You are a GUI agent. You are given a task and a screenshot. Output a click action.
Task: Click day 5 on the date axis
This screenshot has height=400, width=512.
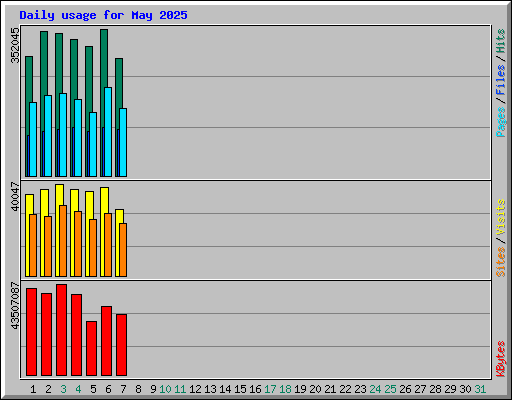point(93,389)
